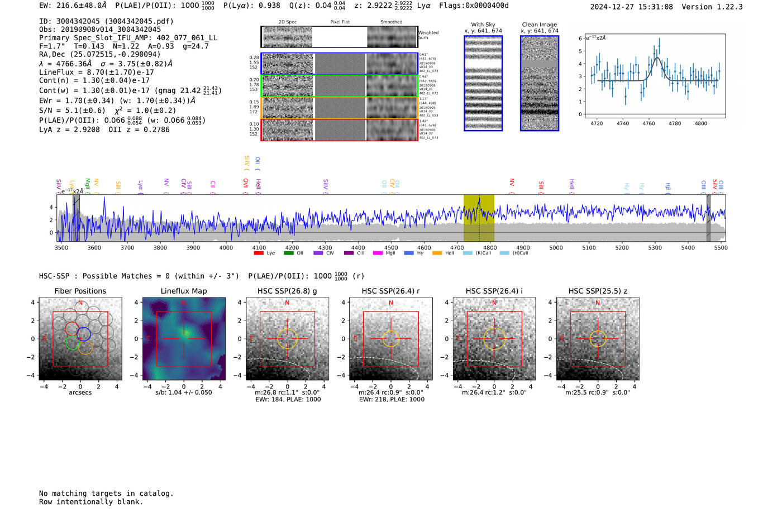The height and width of the screenshot is (532, 782).
Task: Click the 'Smoothed' column header
Action: (391, 22)
